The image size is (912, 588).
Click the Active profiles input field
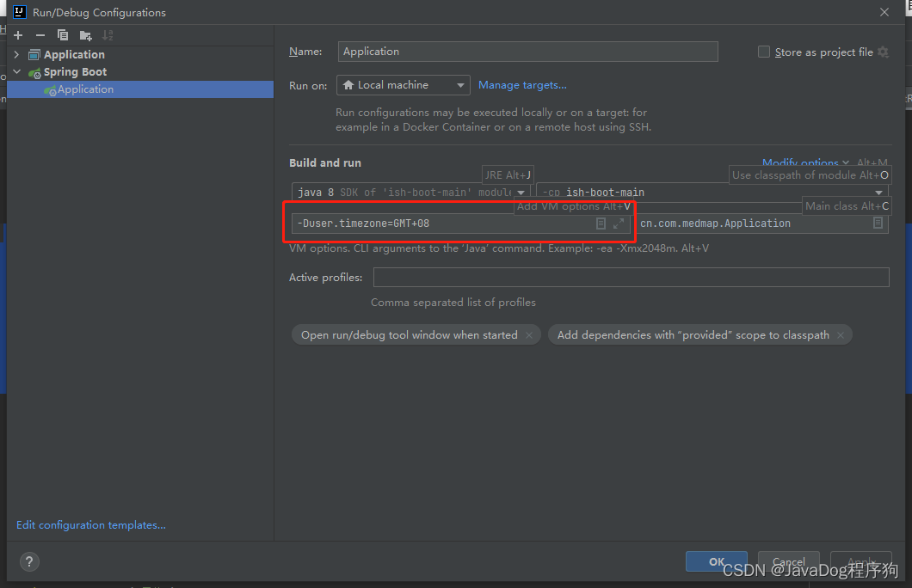(631, 277)
